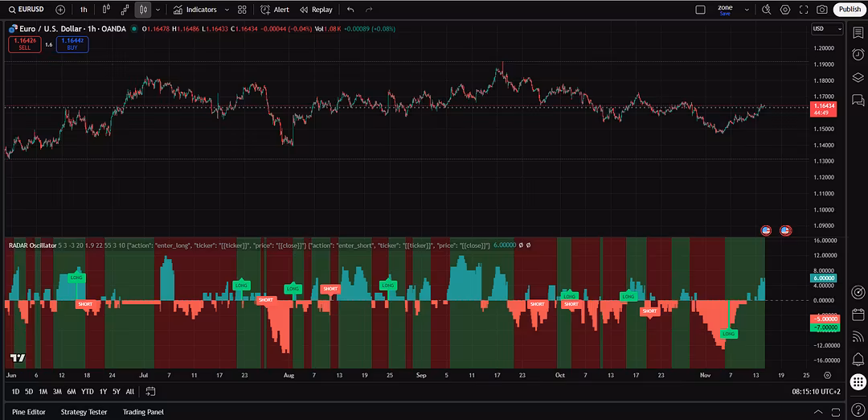This screenshot has height=420, width=868.
Task: Open the watchlist panel in right sidebar
Action: (858, 31)
